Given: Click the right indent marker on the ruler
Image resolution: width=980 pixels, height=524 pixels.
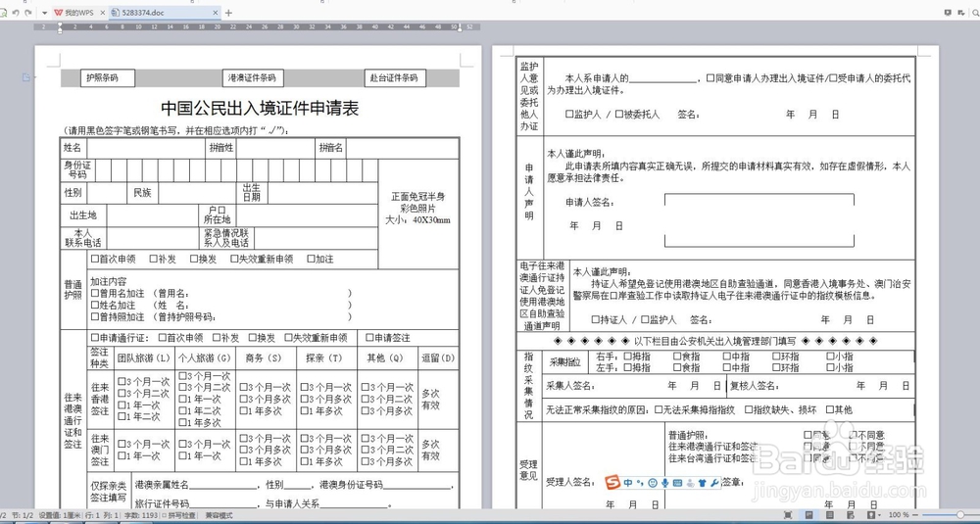Looking at the screenshot, I should click(460, 27).
